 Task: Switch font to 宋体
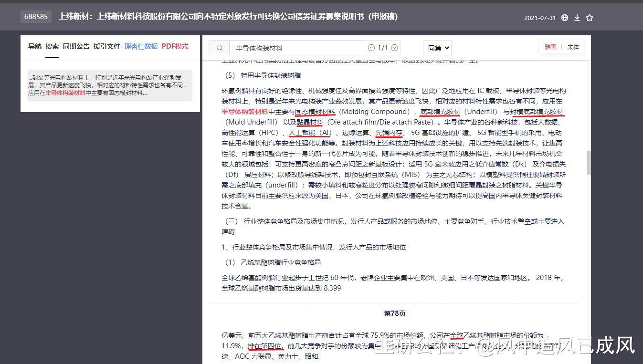[x=573, y=47]
